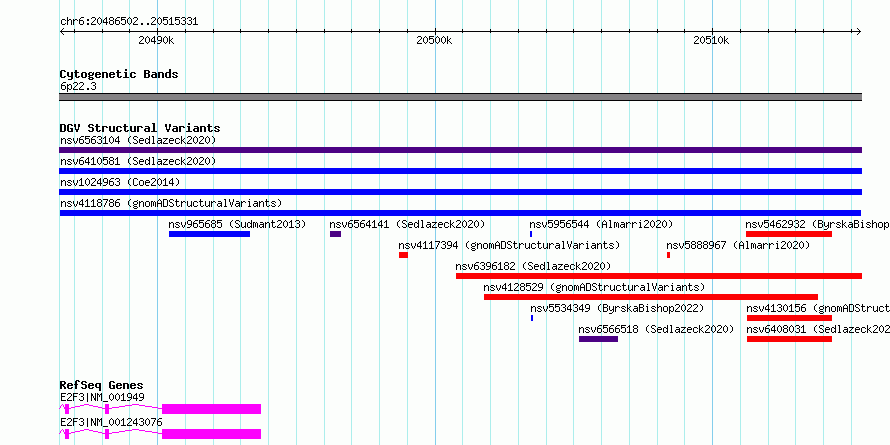Select the nsv6564141 purple variant bar
The width and height of the screenshot is (890, 445).
335,234
